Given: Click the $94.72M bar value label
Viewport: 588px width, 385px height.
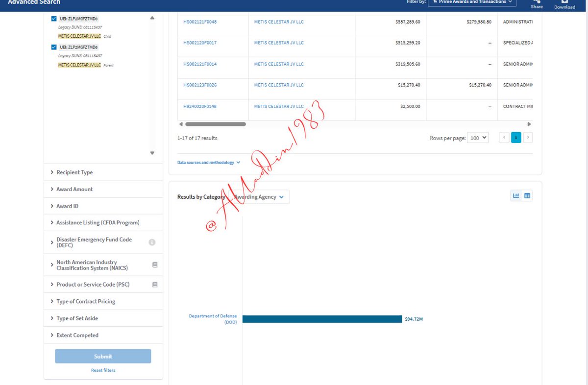Looking at the screenshot, I should pos(414,319).
